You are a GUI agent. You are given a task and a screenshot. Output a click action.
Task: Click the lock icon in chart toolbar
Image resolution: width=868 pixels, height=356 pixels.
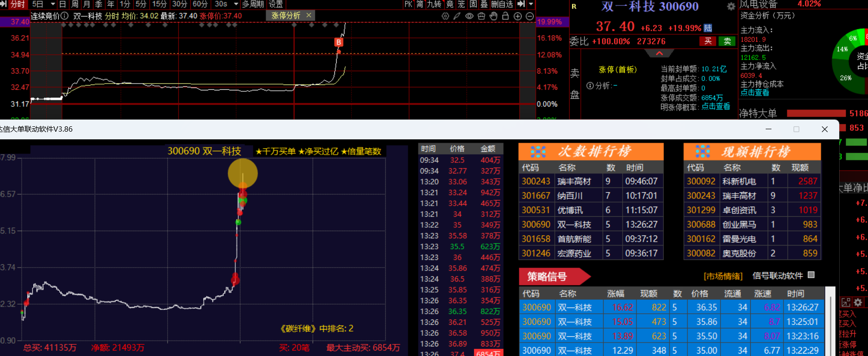pos(505,16)
